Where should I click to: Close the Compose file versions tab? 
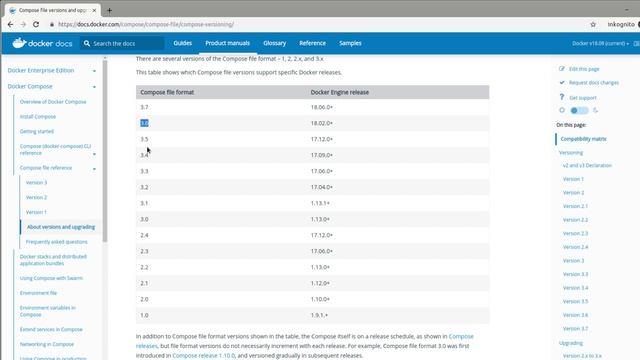(x=94, y=10)
